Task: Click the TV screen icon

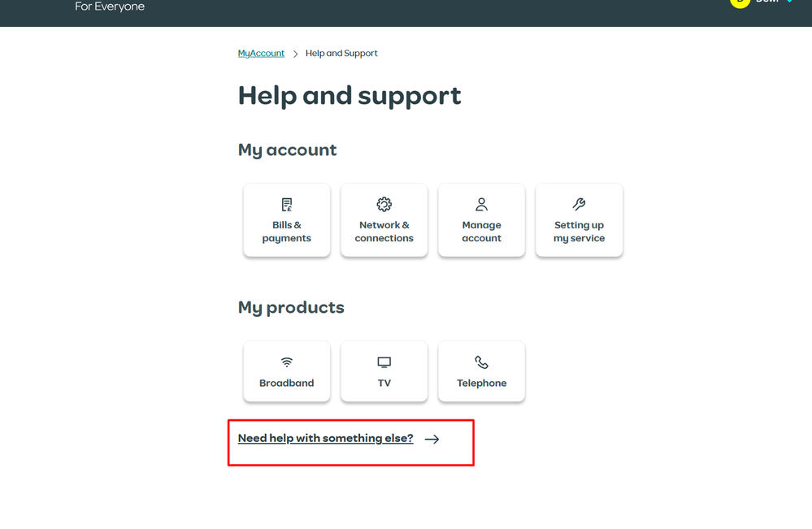Action: [384, 362]
